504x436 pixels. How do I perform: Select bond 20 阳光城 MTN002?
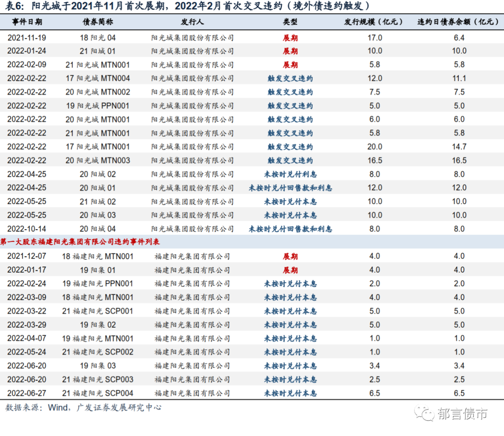pyautogui.click(x=98, y=92)
